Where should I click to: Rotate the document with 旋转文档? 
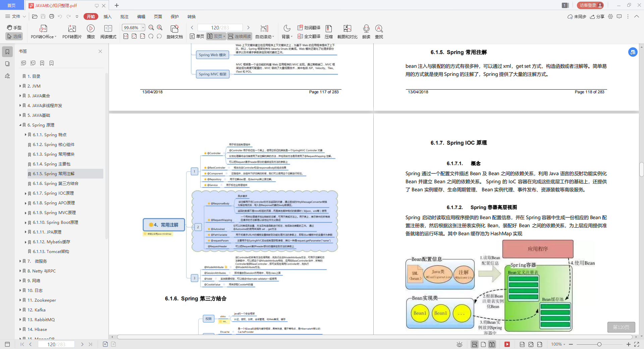[x=174, y=32]
